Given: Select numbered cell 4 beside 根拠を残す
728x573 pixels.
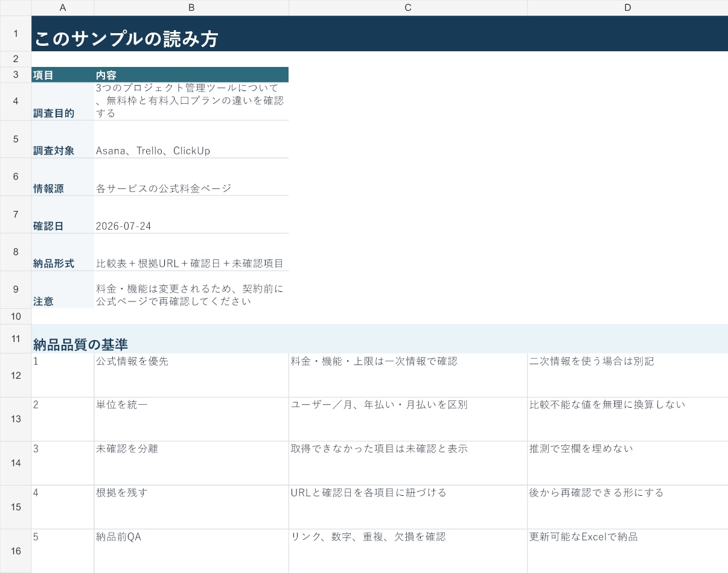Looking at the screenshot, I should point(63,507).
